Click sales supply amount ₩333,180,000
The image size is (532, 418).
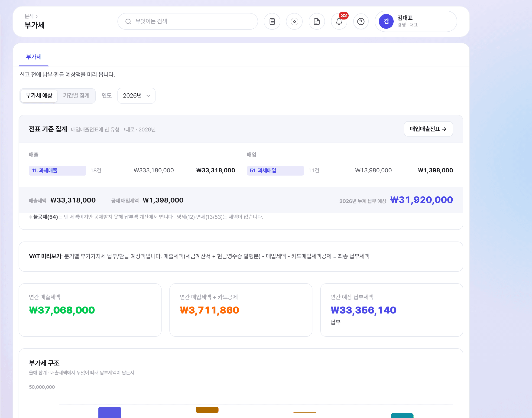[154, 170]
